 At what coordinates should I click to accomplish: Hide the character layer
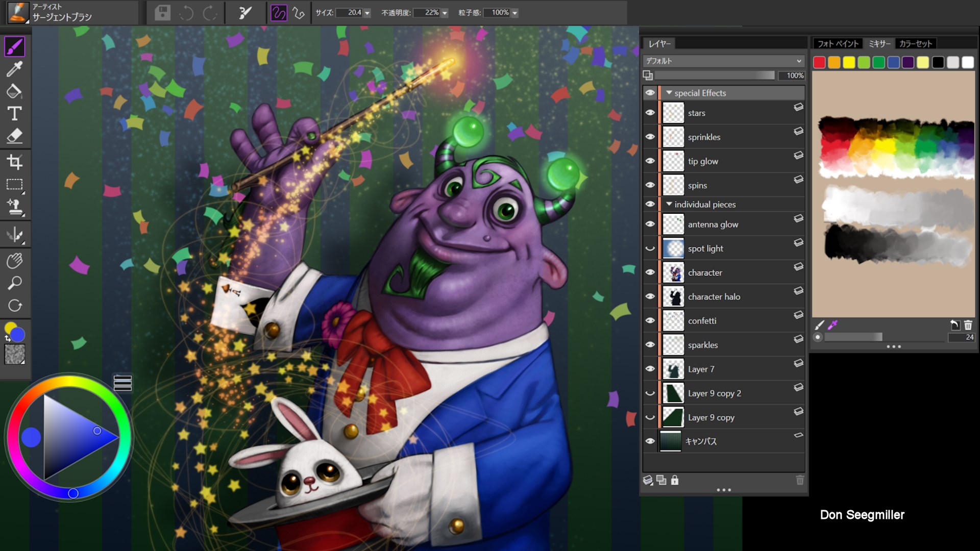coord(650,272)
